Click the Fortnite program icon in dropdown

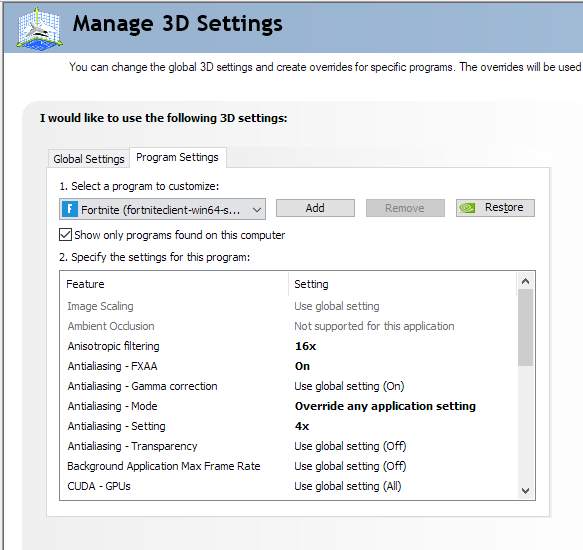pos(70,209)
